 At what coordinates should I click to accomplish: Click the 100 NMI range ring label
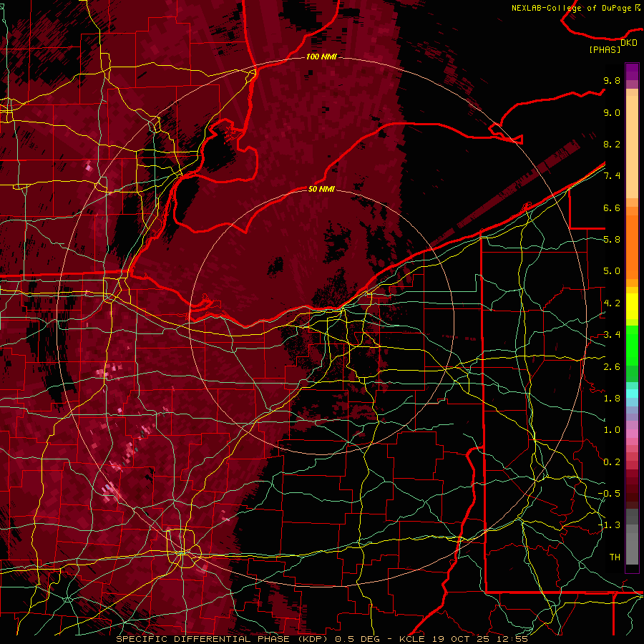[x=321, y=57]
